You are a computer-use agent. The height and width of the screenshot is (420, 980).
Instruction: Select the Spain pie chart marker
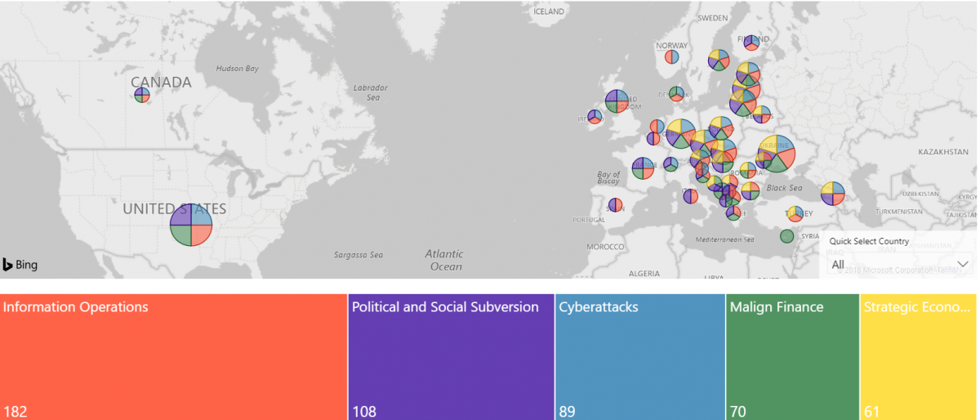pos(616,204)
